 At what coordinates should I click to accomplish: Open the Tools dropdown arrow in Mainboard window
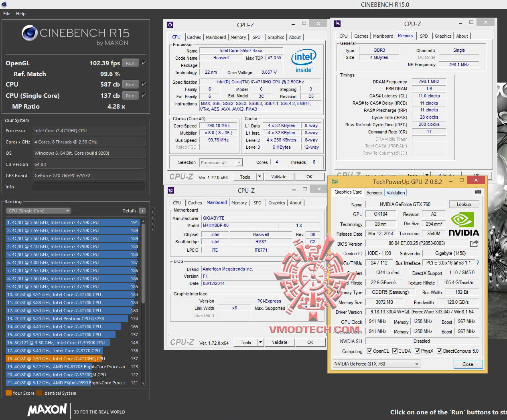click(260, 342)
